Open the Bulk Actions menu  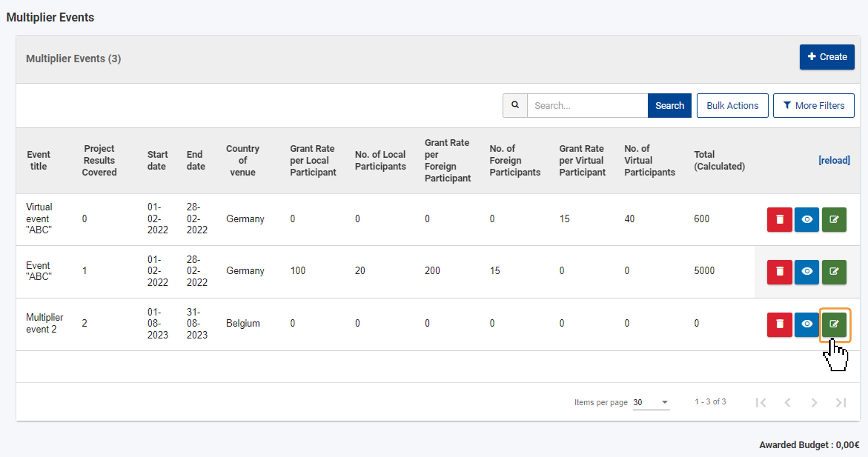tap(732, 105)
